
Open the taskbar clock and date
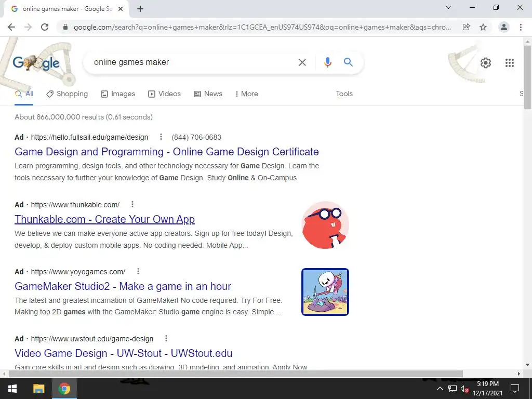pos(487,389)
